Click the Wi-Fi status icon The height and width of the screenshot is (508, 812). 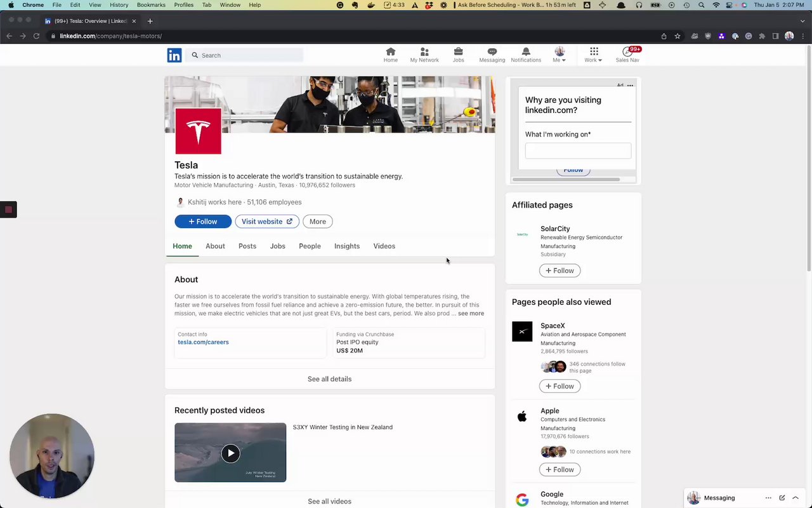[x=716, y=5]
